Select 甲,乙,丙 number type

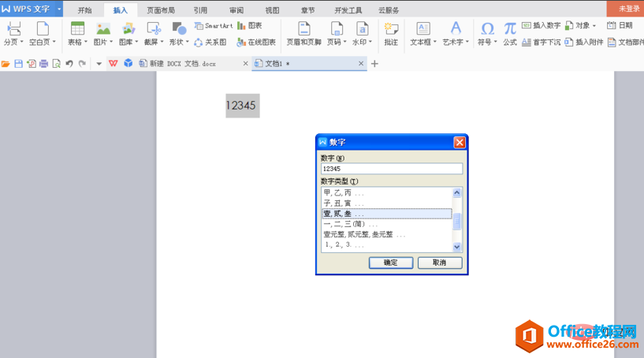click(x=387, y=192)
